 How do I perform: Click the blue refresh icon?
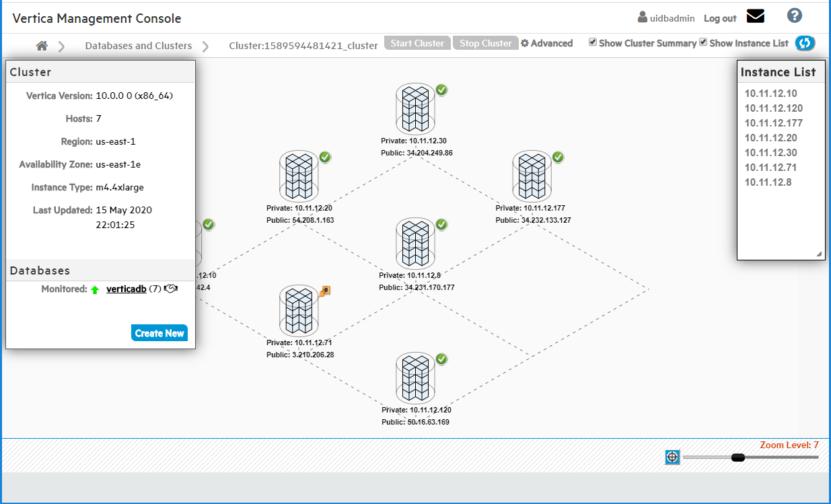[x=805, y=43]
